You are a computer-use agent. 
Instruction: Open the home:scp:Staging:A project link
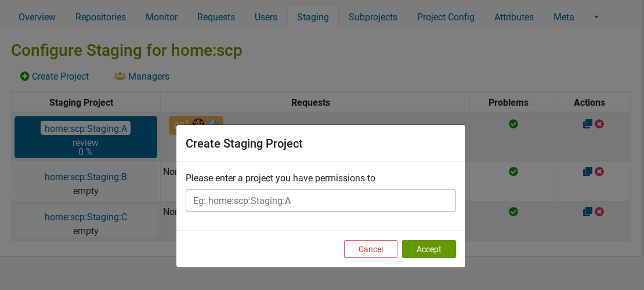pyautogui.click(x=85, y=129)
